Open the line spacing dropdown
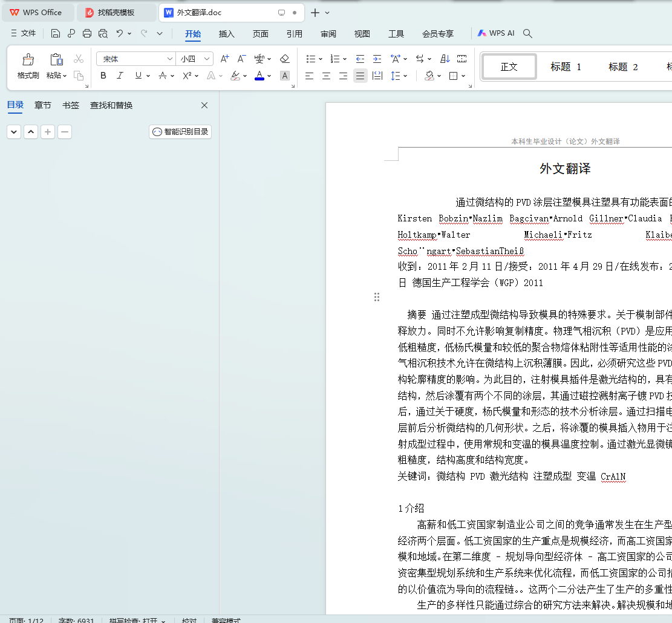 [x=405, y=76]
